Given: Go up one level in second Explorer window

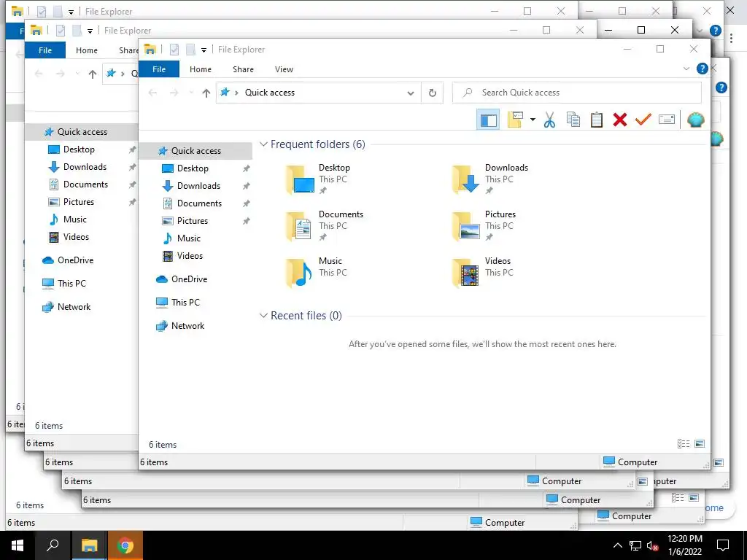Looking at the screenshot, I should click(93, 74).
